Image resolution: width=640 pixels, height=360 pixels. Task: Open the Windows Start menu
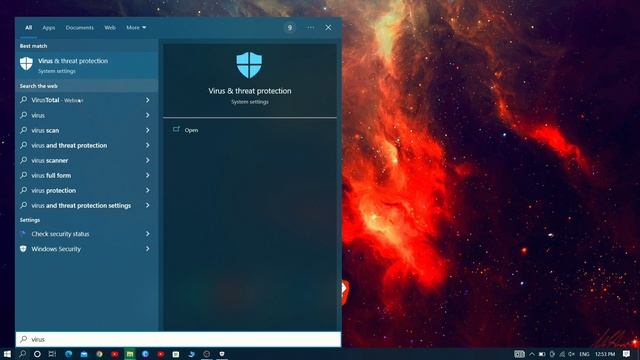click(7, 354)
